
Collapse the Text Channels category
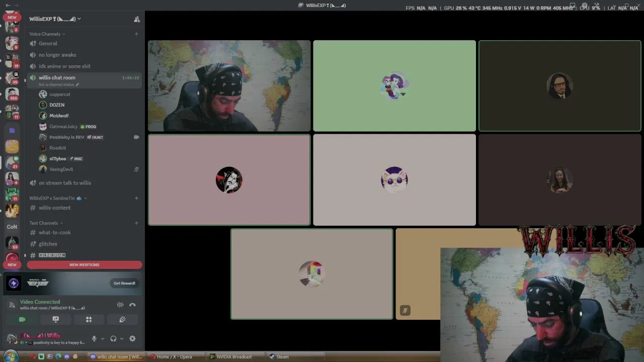[46, 223]
